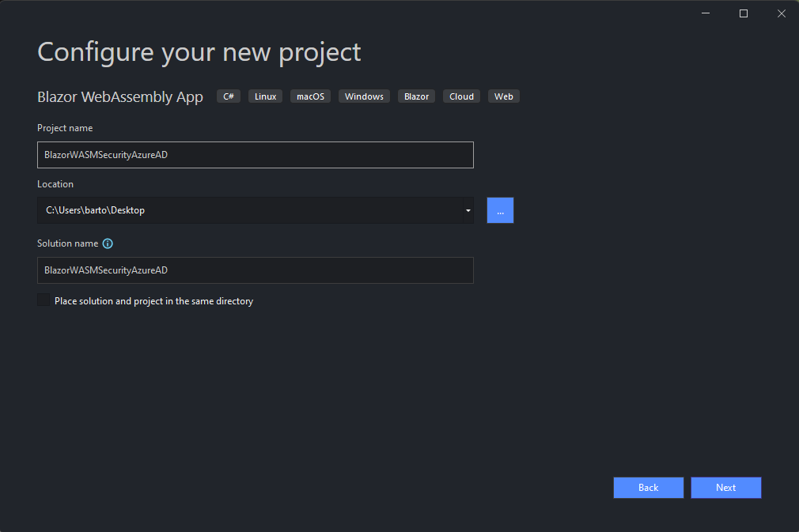Click the Cloud project type tag

(x=461, y=96)
